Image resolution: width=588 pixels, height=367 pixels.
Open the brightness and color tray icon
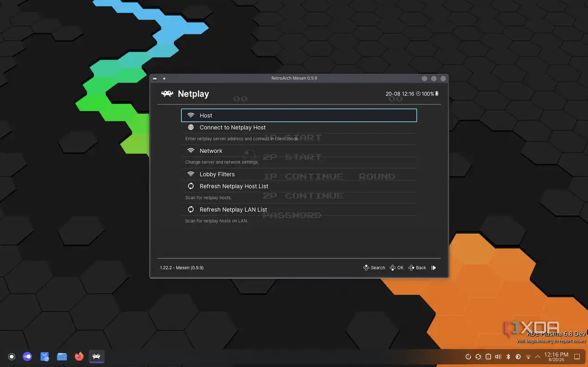click(518, 357)
